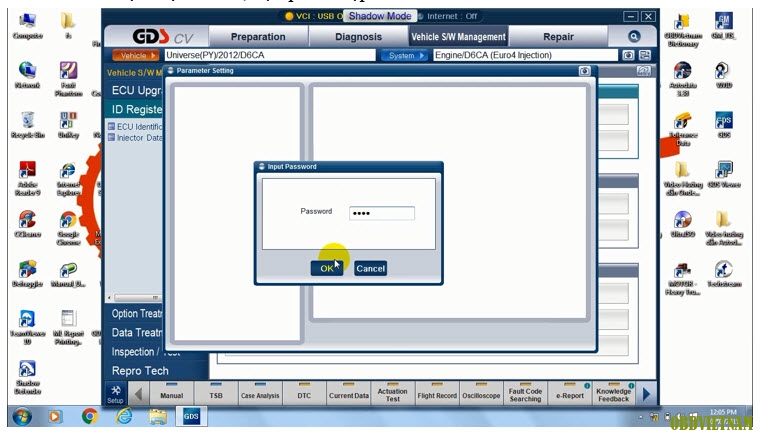This screenshot has width=760, height=434.
Task: Open the Defraggler desktop shortcut
Action: (x=28, y=274)
